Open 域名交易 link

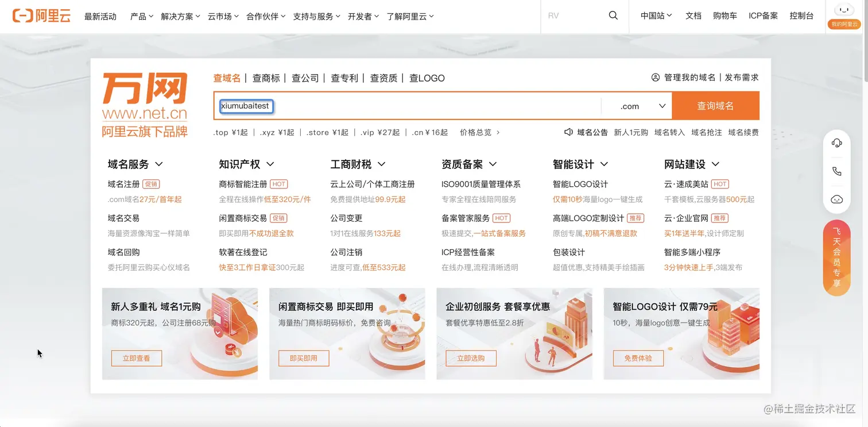(x=124, y=218)
